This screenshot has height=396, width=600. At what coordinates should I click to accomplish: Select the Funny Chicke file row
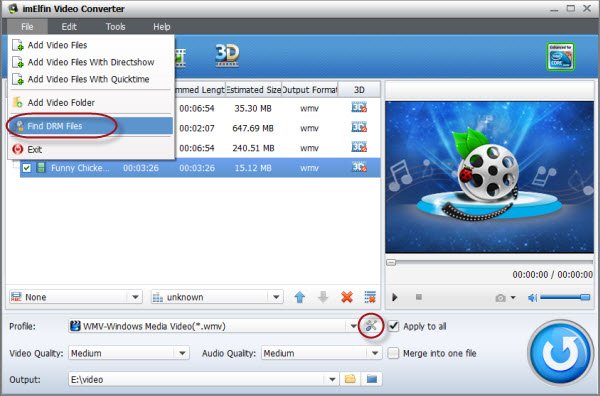pos(200,168)
